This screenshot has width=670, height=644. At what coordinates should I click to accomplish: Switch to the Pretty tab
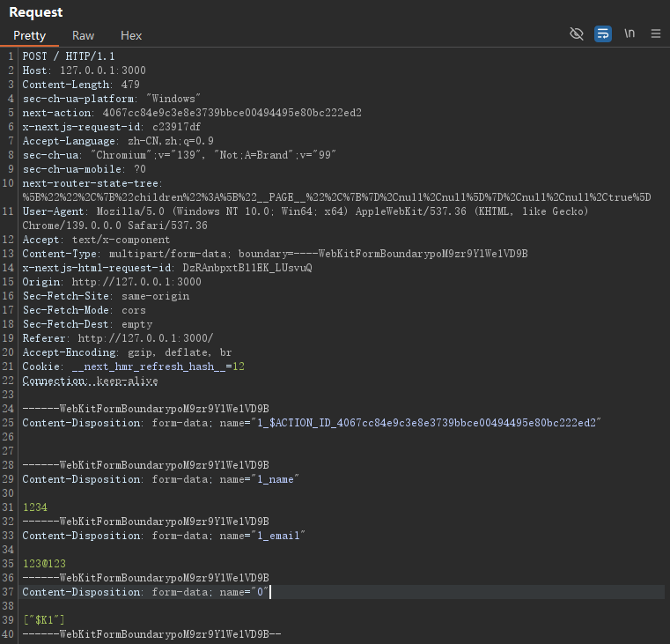tap(29, 35)
